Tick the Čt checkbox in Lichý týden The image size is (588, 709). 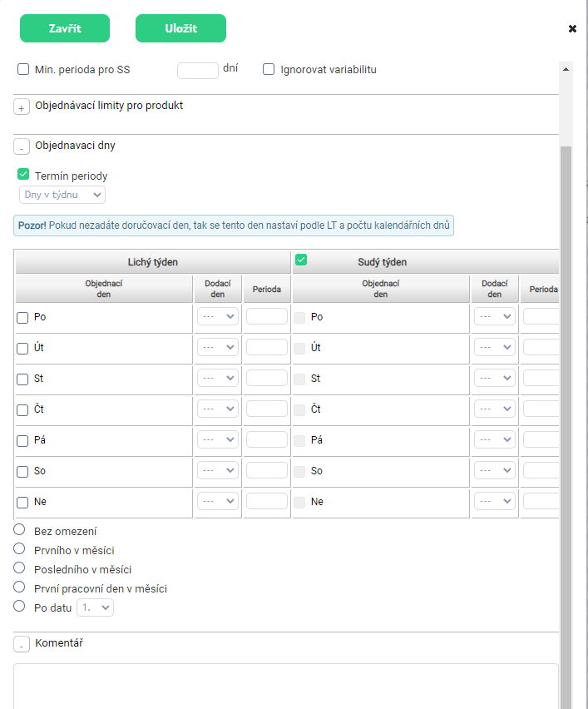[23, 409]
